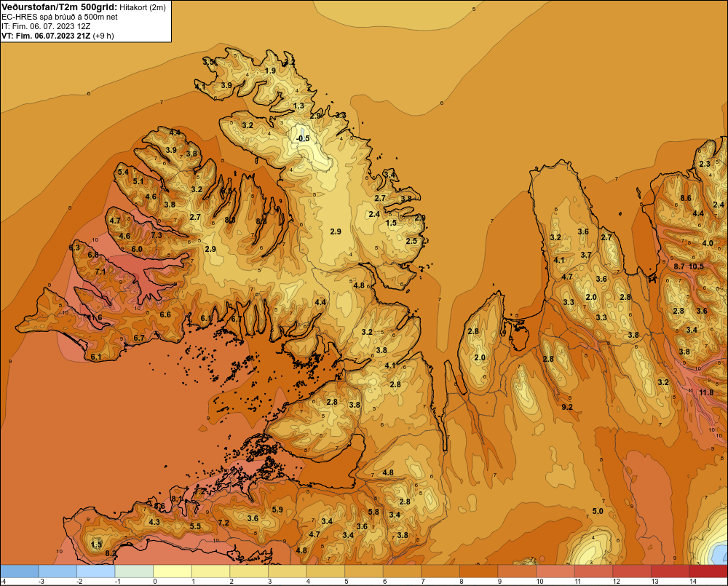Click the legend color band between 13 and 14
728x586 pixels.
pos(670,571)
